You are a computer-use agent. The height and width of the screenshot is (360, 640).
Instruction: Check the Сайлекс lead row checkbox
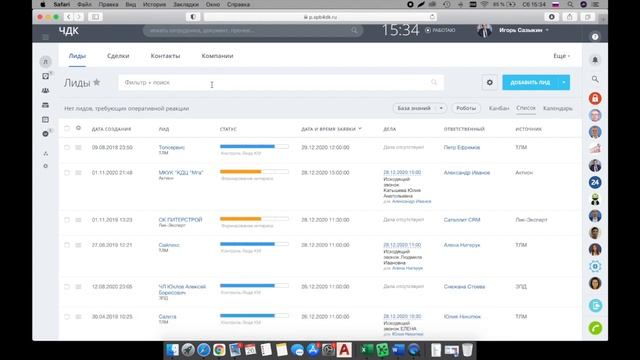[x=67, y=245]
